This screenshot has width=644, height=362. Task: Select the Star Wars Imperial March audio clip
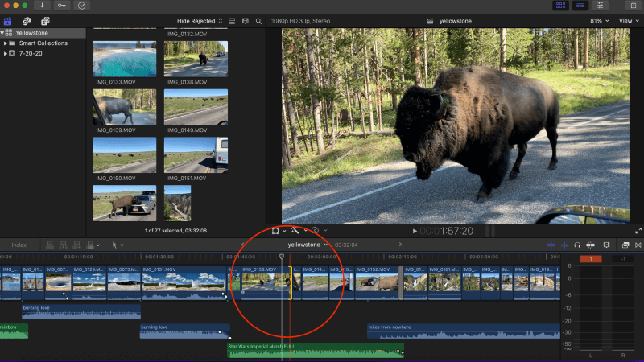click(x=316, y=350)
